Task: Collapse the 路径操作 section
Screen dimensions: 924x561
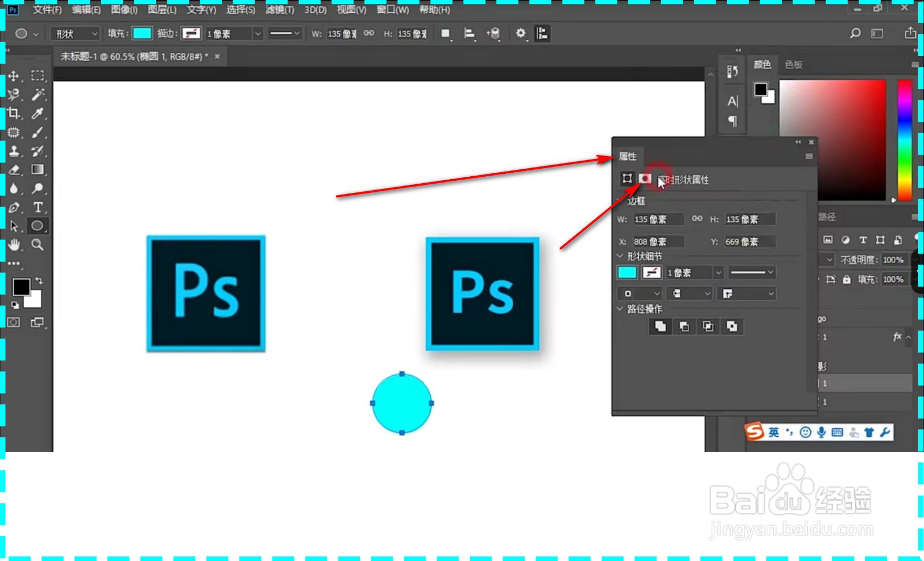Action: [x=620, y=309]
